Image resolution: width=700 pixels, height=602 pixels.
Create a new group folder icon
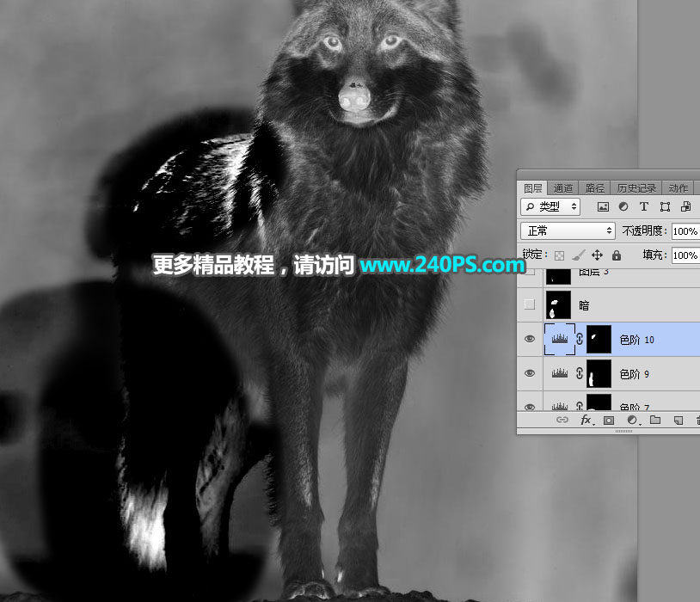655,420
